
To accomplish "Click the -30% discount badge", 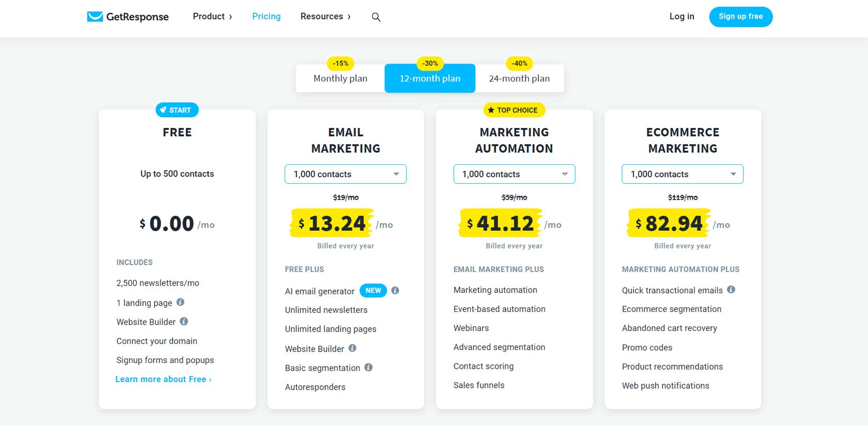I will (430, 64).
